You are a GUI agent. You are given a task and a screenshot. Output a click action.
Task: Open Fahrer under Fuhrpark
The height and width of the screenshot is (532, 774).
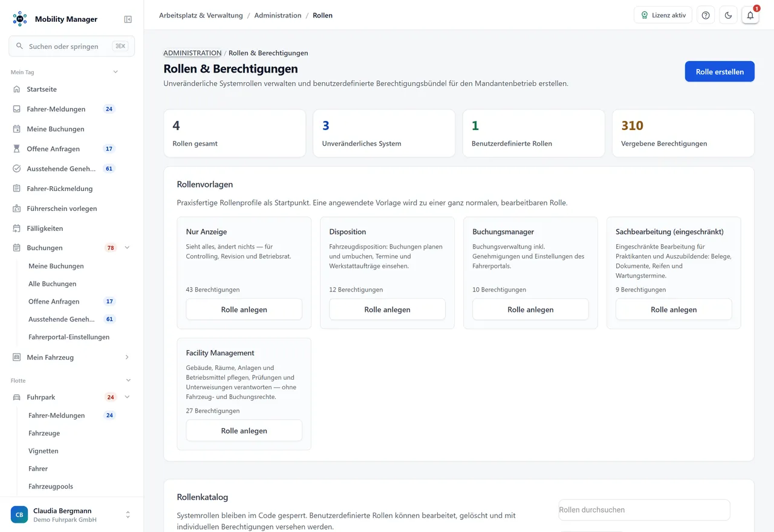[38, 469]
